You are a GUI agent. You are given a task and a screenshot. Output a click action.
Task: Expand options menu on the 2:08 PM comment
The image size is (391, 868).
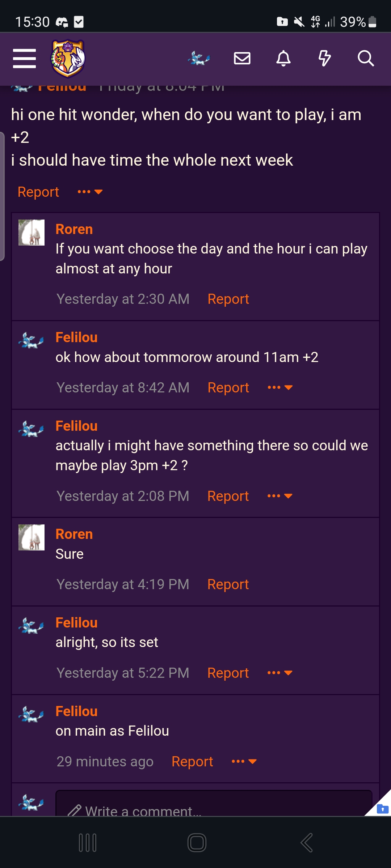pyautogui.click(x=280, y=496)
